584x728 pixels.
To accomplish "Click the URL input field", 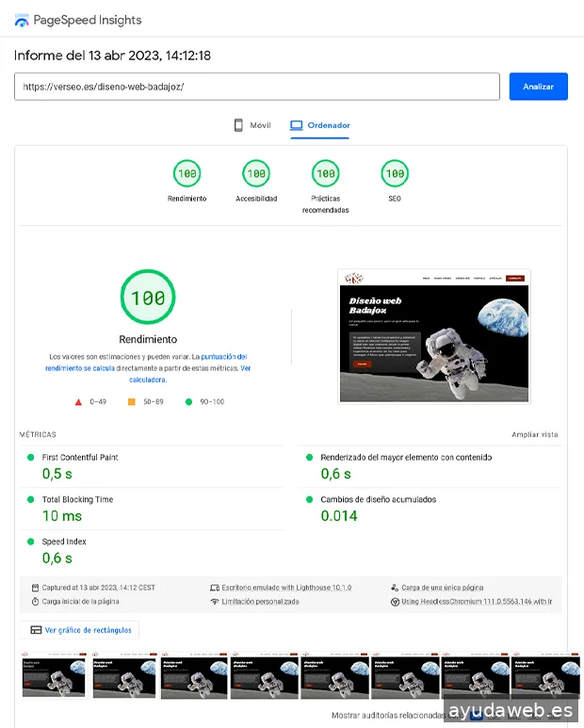I will click(x=256, y=87).
